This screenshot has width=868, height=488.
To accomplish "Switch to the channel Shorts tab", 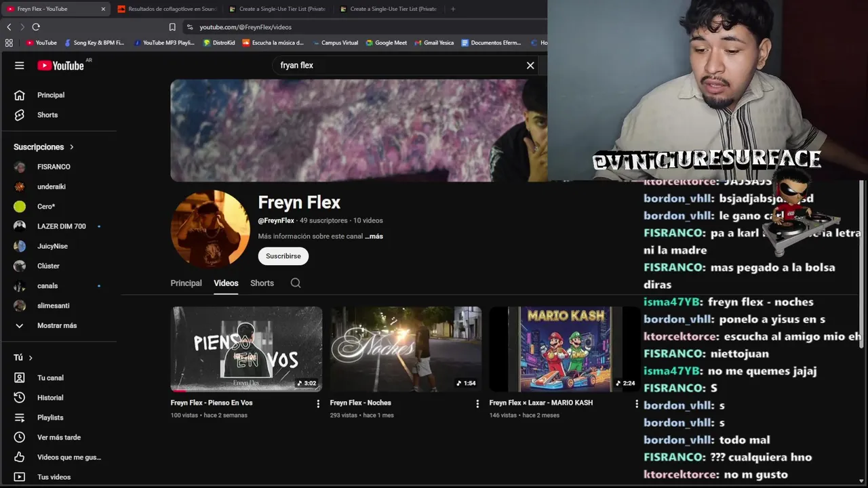I will coord(262,283).
